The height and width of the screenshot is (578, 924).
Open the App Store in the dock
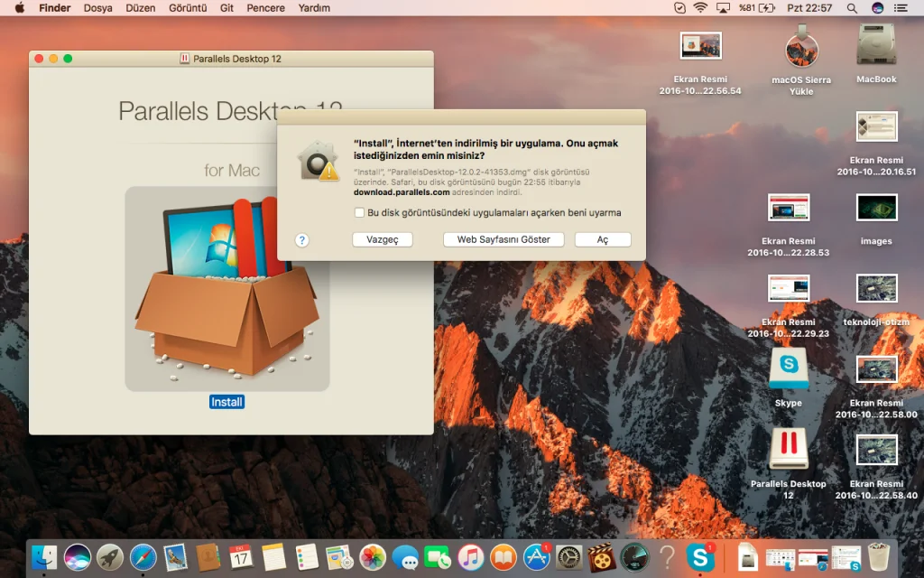(x=539, y=557)
